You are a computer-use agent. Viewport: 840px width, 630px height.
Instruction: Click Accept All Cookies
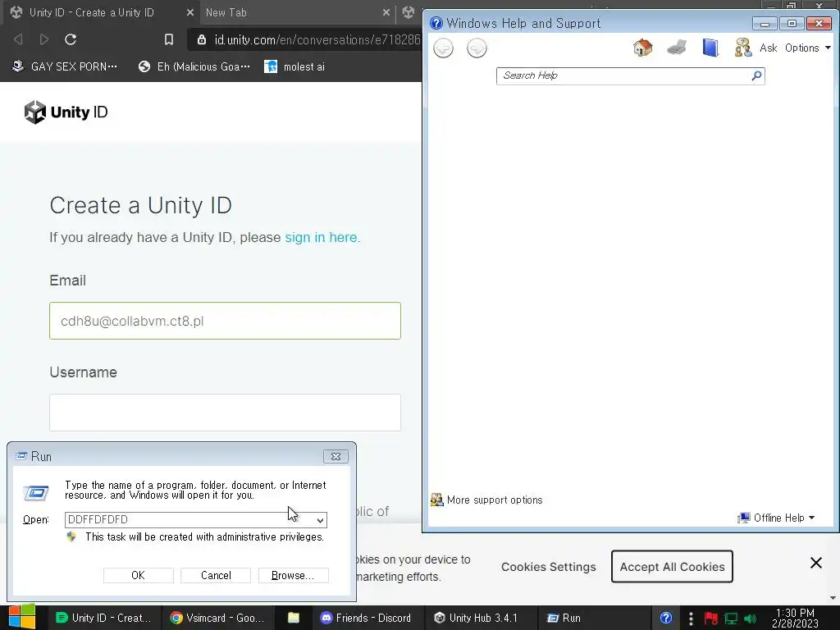point(672,567)
